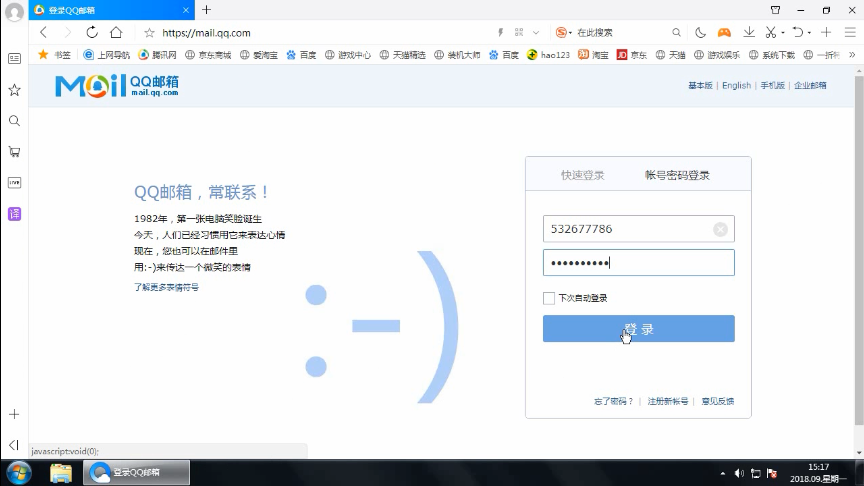Open the Sogou search engine selector

point(564,33)
